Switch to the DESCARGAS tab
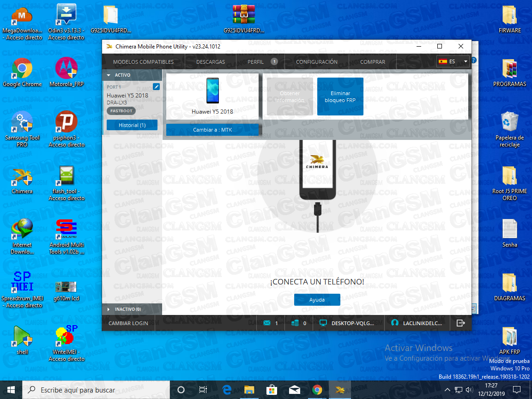 [210, 61]
